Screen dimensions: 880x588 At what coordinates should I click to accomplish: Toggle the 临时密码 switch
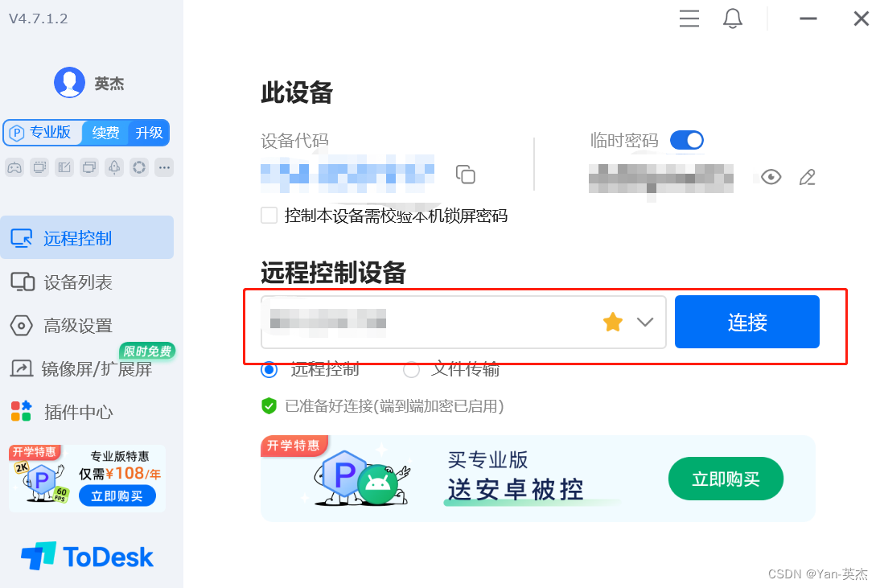(x=687, y=140)
